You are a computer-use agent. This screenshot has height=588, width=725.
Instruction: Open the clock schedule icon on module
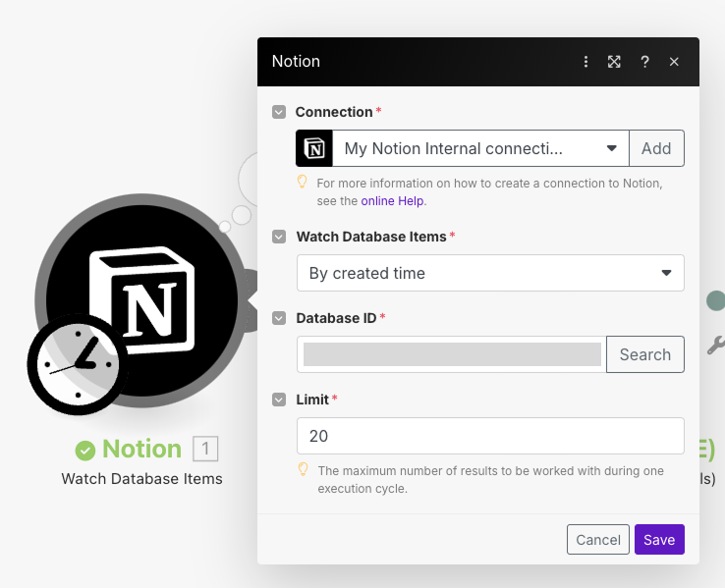(x=77, y=363)
